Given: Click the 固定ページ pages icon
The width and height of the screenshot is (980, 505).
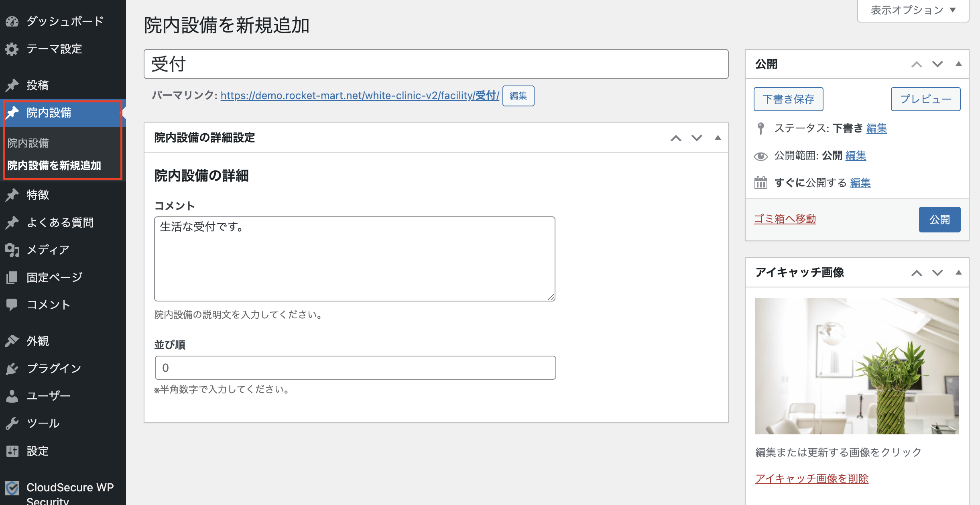Looking at the screenshot, I should tap(12, 277).
